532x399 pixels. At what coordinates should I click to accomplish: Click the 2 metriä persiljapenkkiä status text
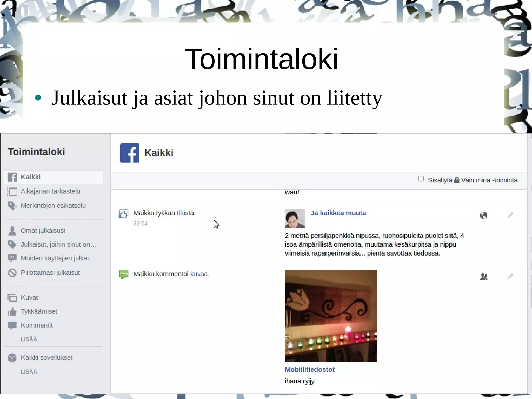click(374, 245)
